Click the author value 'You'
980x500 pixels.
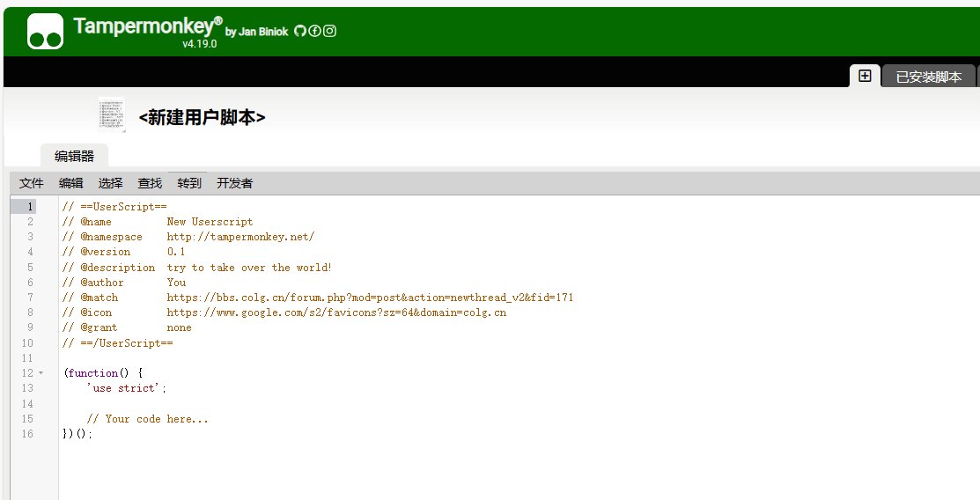coord(176,283)
